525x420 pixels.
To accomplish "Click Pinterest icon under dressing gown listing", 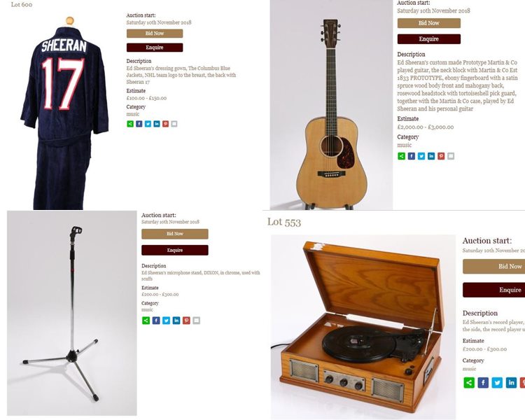I will (165, 124).
